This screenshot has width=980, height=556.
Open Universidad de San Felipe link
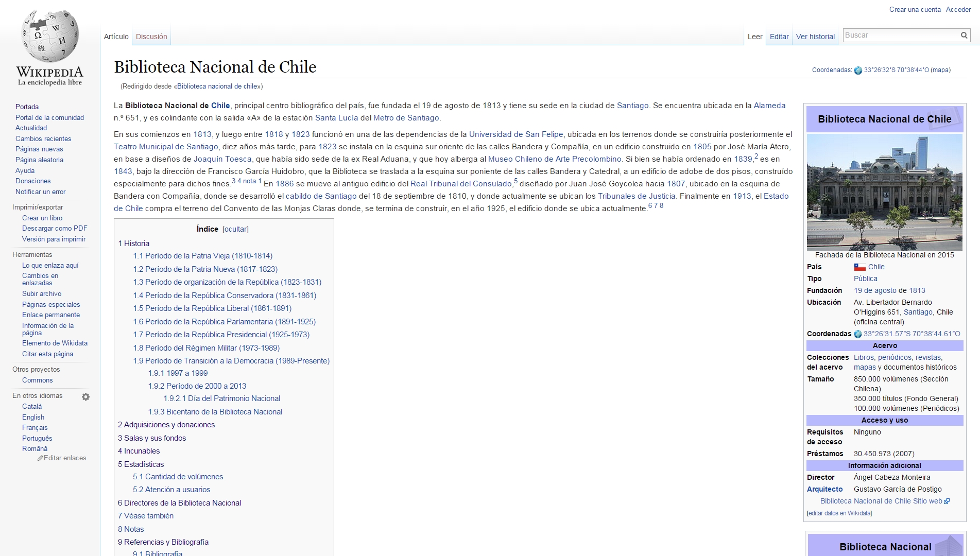516,134
